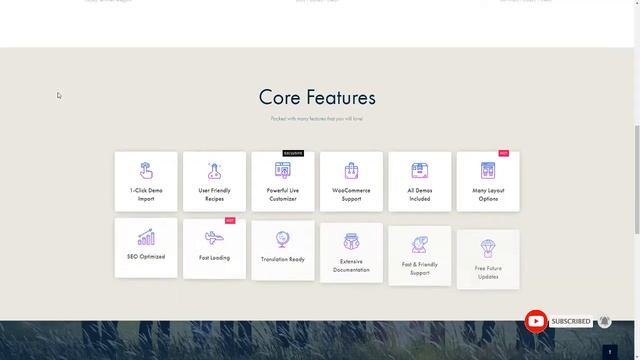Image resolution: width=640 pixels, height=360 pixels.
Task: Click the SUBSCRIBED button
Action: pos(571,322)
